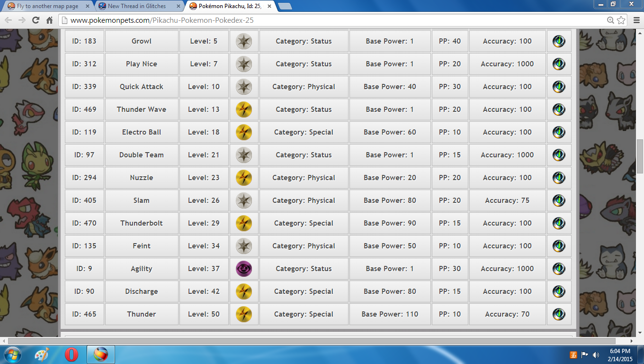
Task: Open the Opera browser from the taskbar
Action: coord(71,355)
